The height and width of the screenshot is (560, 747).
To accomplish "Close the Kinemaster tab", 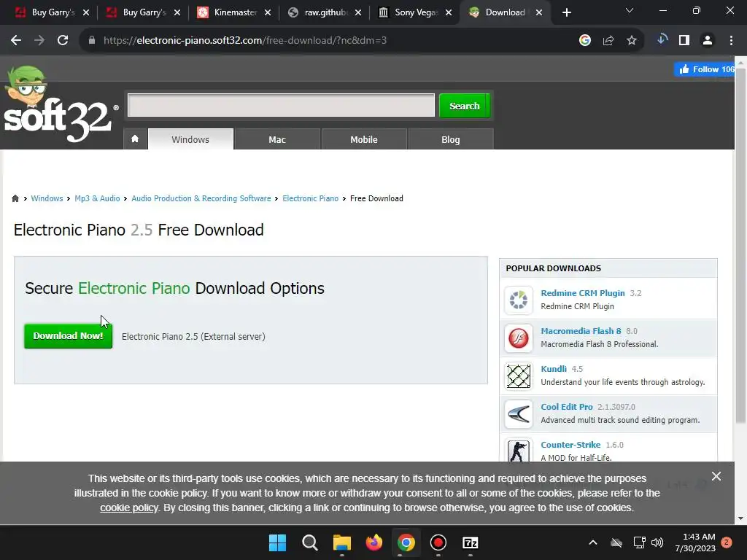I will 268,13.
